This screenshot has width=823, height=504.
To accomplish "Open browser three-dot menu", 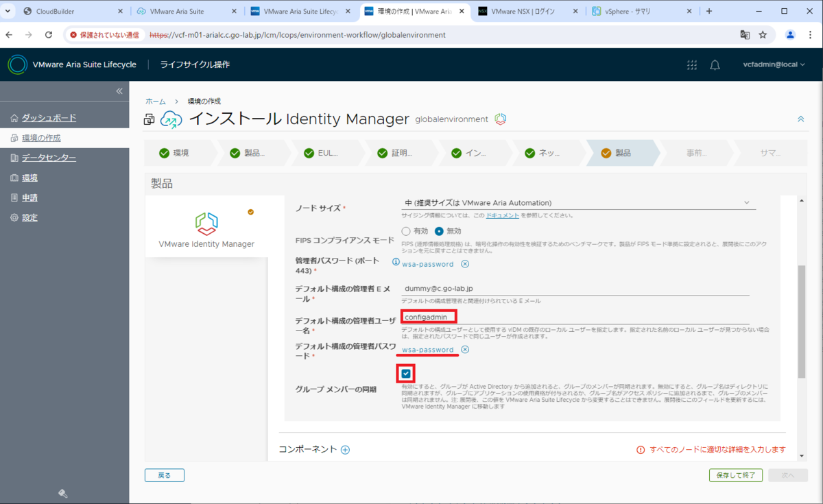I will 811,34.
